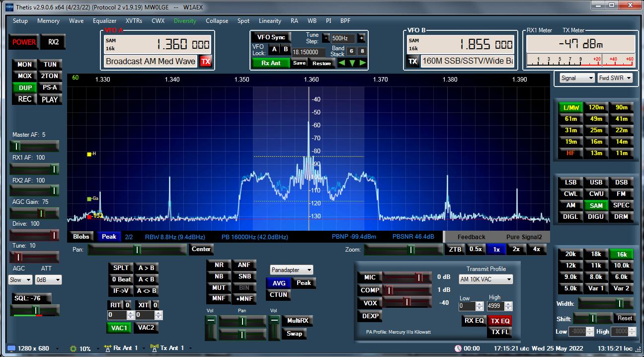Click the CPU usage chip icon
Image resolution: width=644 pixels, height=357 pixels.
pos(73,349)
